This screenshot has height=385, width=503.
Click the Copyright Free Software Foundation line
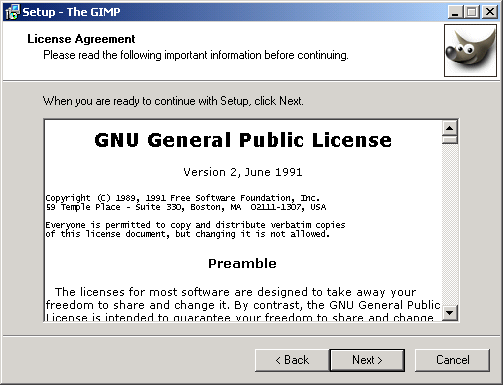pyautogui.click(x=183, y=198)
